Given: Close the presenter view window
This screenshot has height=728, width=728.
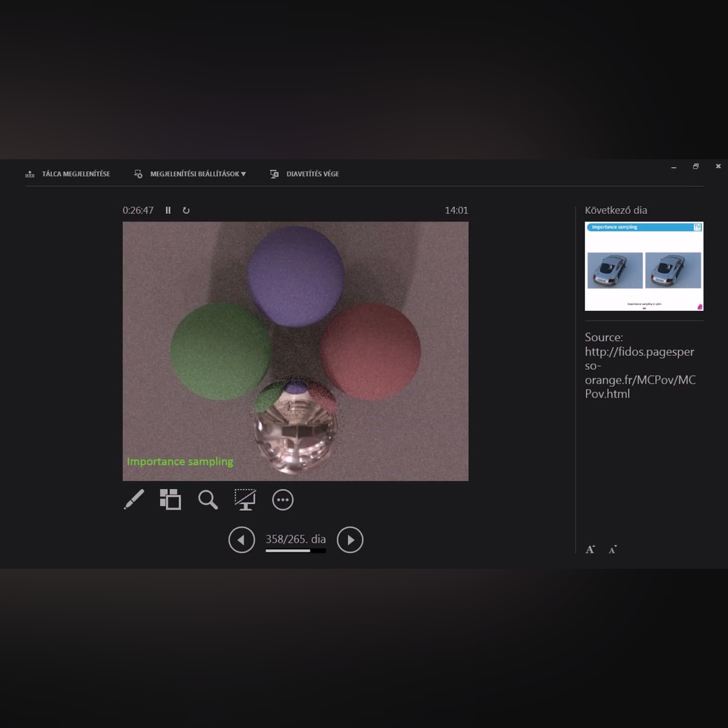Looking at the screenshot, I should pyautogui.click(x=718, y=166).
